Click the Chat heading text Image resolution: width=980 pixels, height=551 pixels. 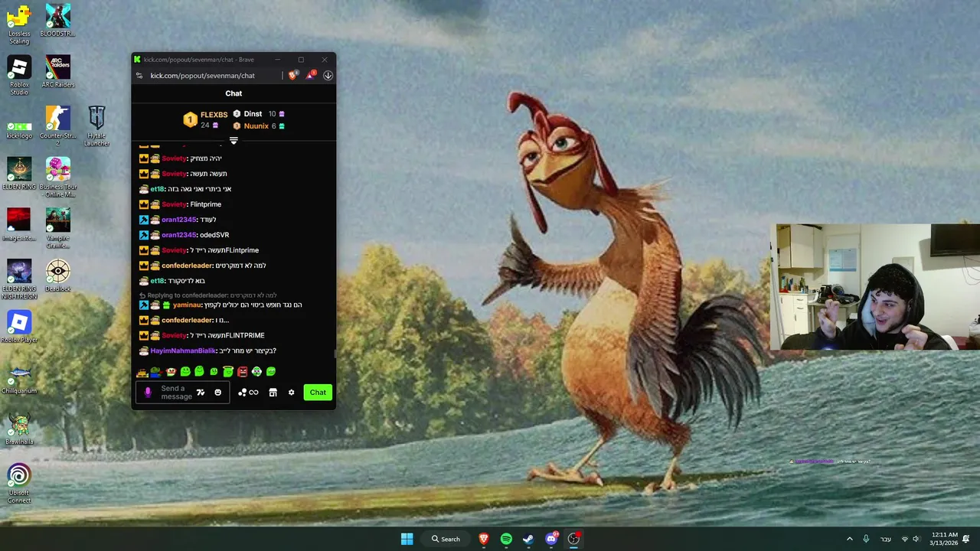point(234,93)
